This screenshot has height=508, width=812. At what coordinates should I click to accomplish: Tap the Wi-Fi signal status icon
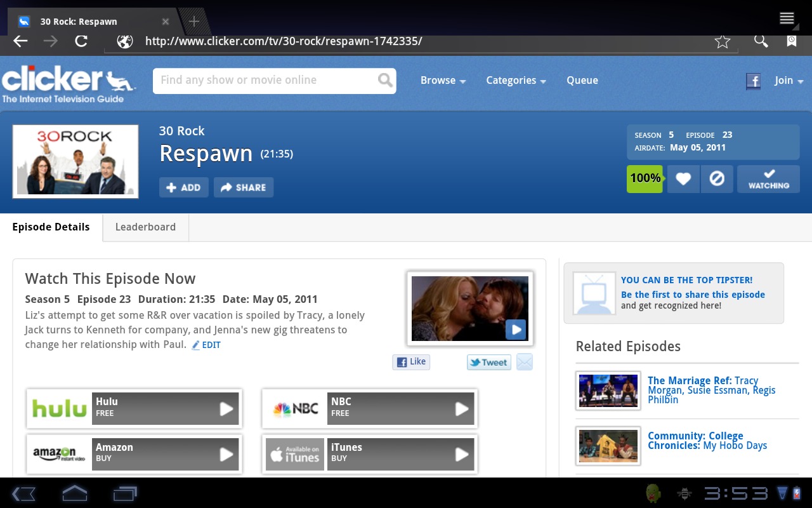782,493
